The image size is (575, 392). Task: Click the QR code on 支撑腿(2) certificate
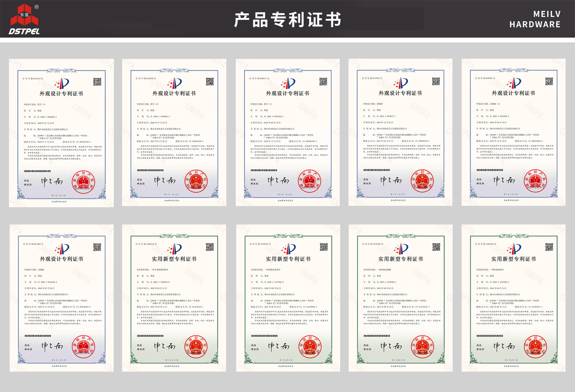549,81
